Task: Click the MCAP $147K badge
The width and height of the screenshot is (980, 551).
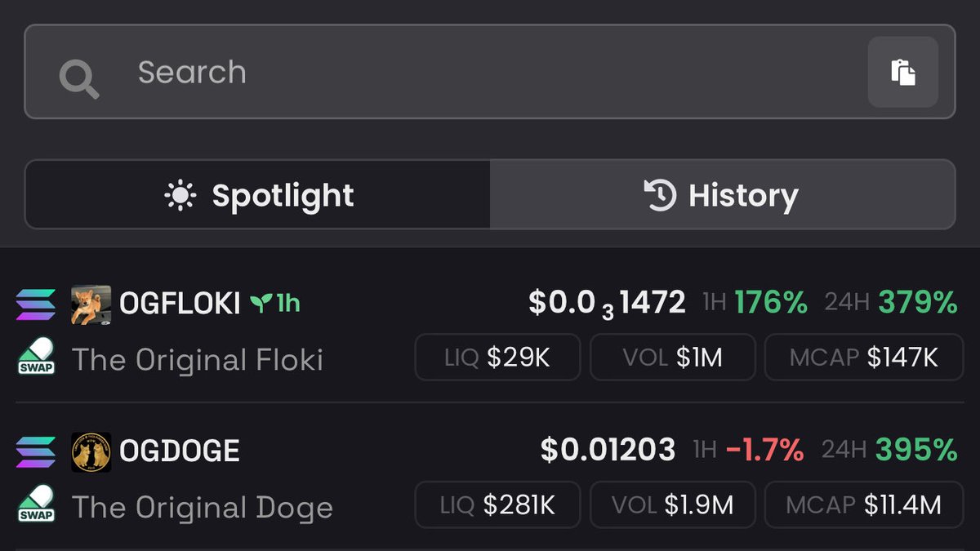Action: click(x=864, y=358)
